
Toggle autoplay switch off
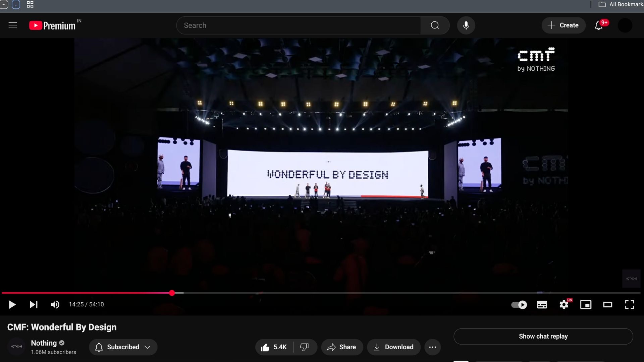pyautogui.click(x=519, y=305)
